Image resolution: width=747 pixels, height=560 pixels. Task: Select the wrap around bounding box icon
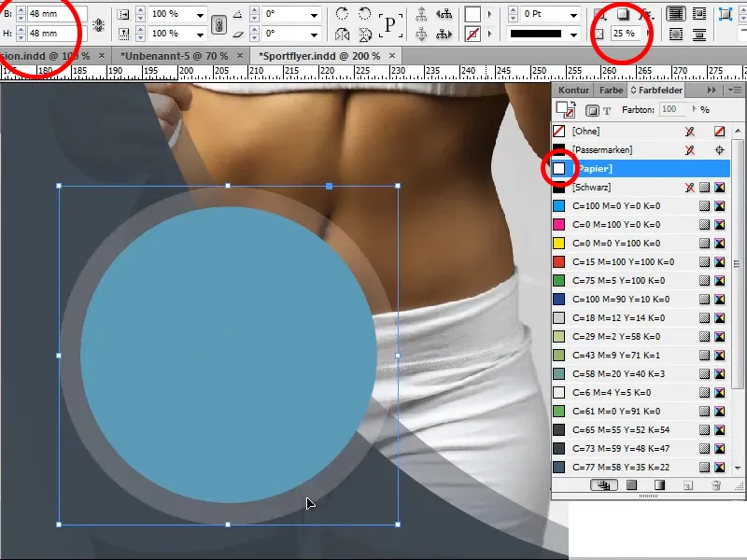click(699, 14)
